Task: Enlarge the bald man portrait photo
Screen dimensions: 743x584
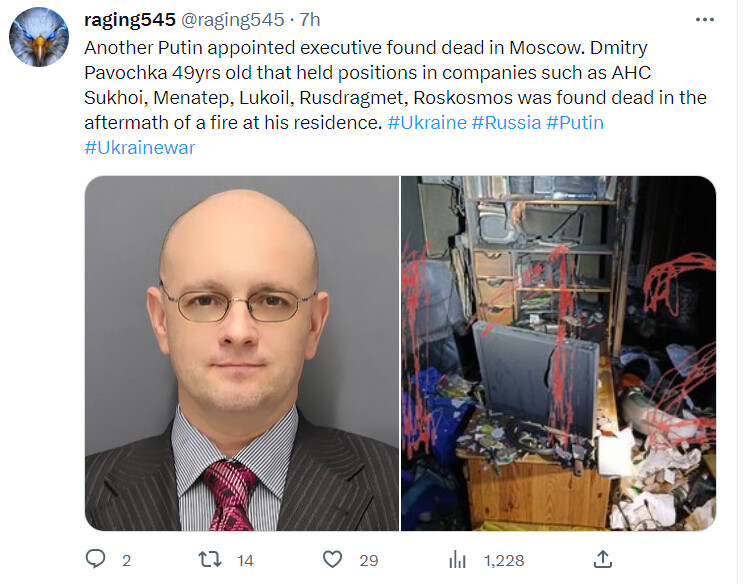Action: [242, 353]
